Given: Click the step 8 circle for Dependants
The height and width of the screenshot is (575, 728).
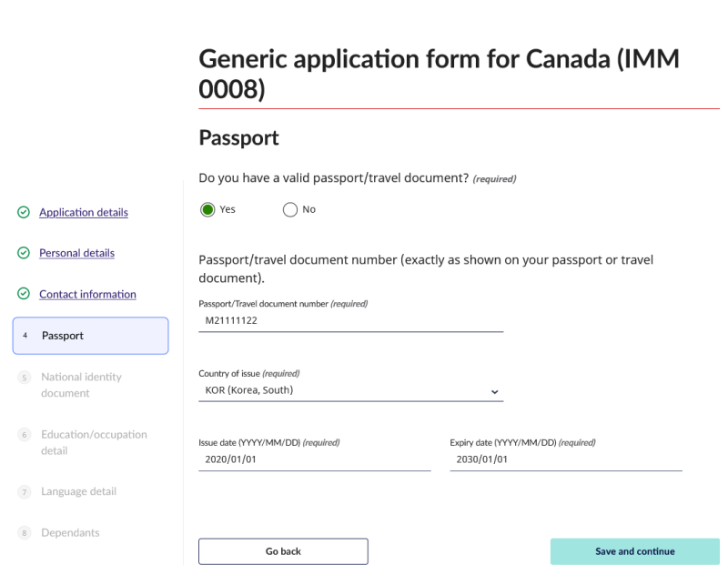Looking at the screenshot, I should tap(25, 533).
